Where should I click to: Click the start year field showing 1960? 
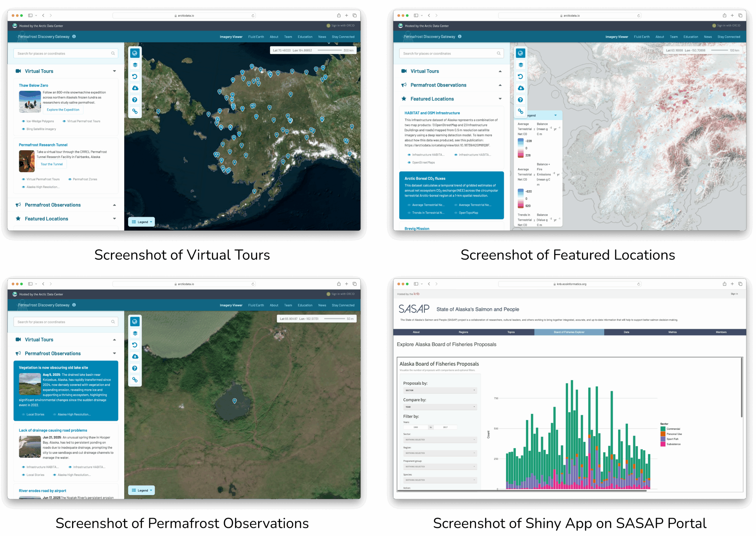[416, 427]
